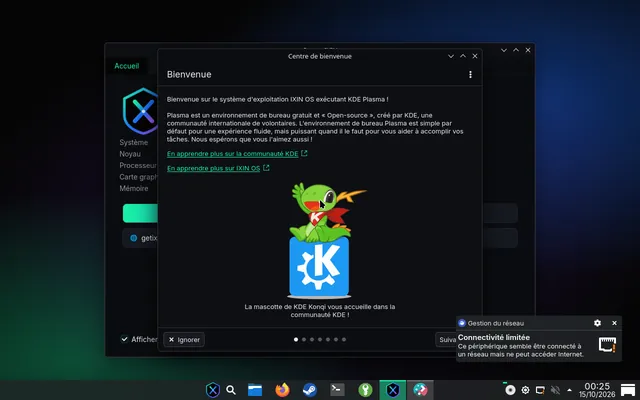Close the Centre de bienvenue window
Screen dimensions: 640x400
(x=475, y=56)
